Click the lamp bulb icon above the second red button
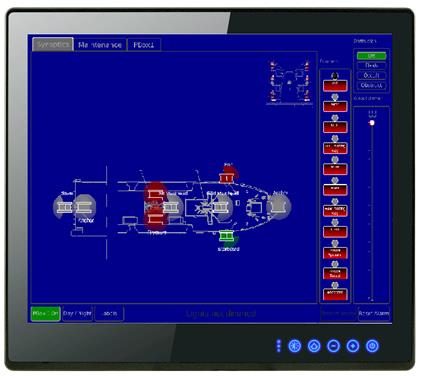This screenshot has width=423, height=380. (335, 97)
